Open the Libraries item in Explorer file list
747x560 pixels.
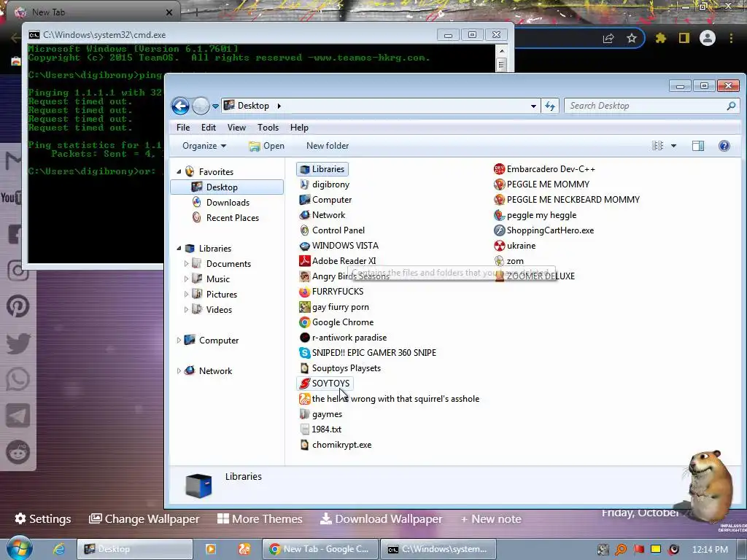(x=322, y=169)
